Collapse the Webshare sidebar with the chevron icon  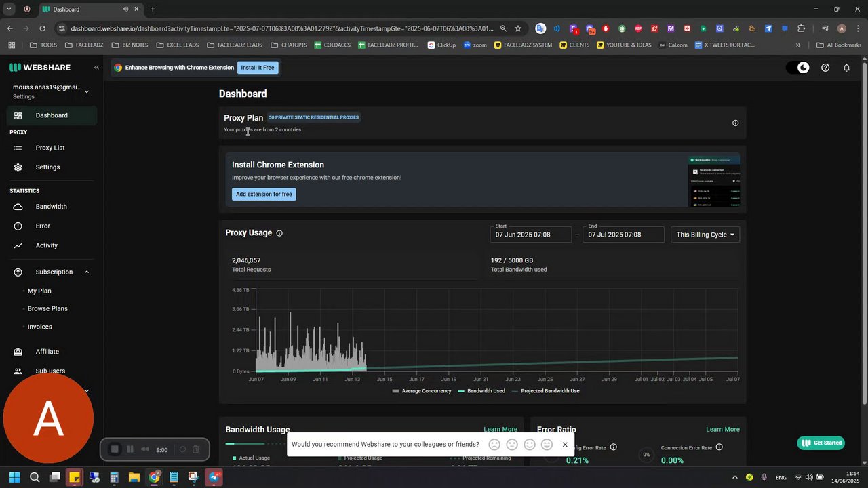coord(96,68)
